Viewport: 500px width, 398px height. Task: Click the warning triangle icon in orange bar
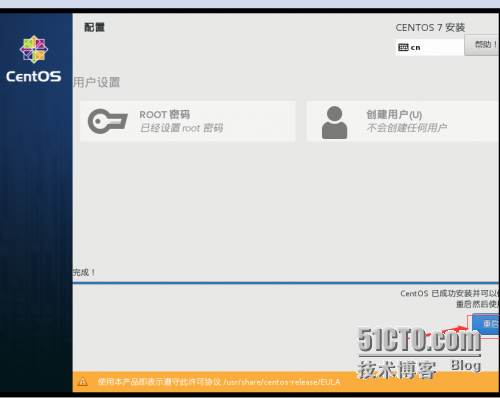tap(83, 382)
